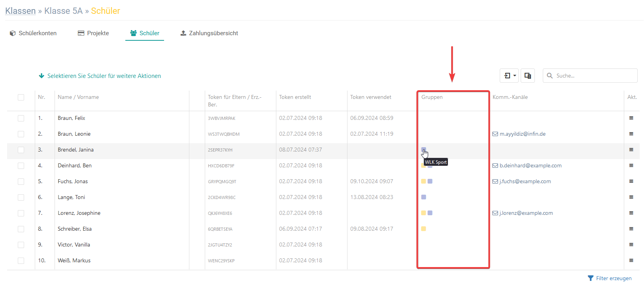Click token code GRYPQMGQ9T
Screen dimensions: 644x292
click(x=222, y=182)
